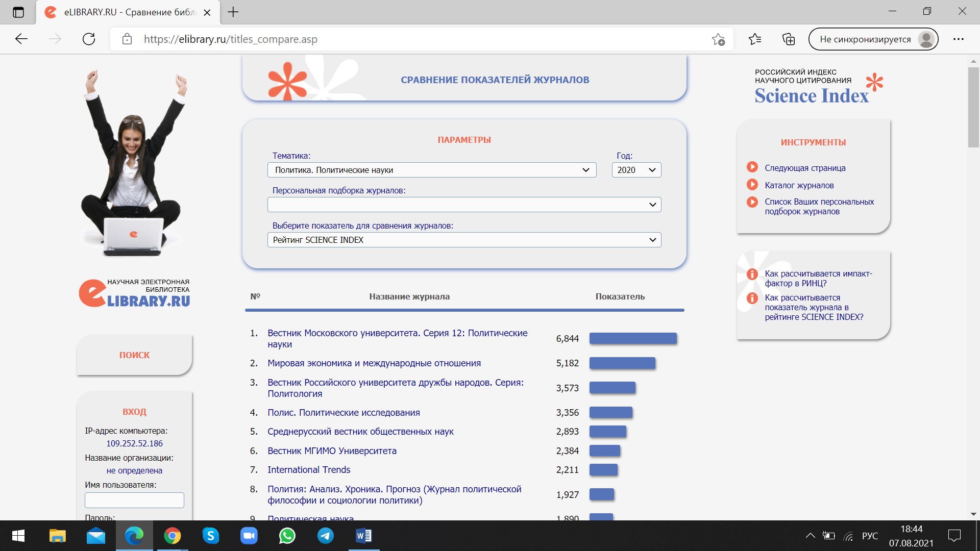Click the eLIBRARY.RU logo
Image resolution: width=980 pixels, height=551 pixels.
click(134, 294)
